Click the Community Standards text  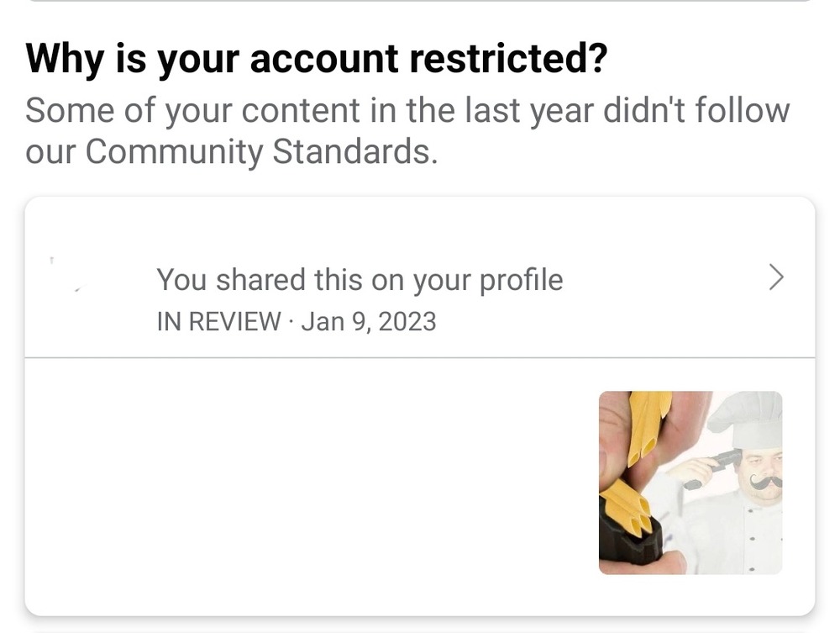pos(260,152)
